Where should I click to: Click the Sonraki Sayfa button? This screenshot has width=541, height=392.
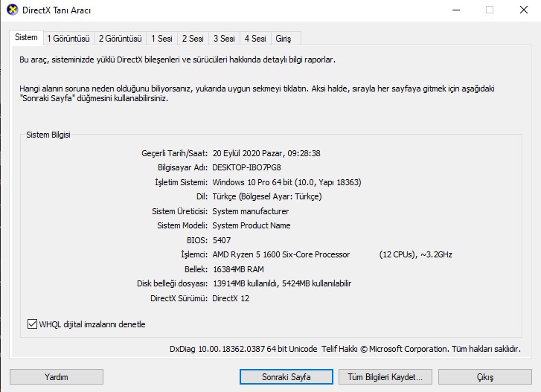tap(286, 377)
